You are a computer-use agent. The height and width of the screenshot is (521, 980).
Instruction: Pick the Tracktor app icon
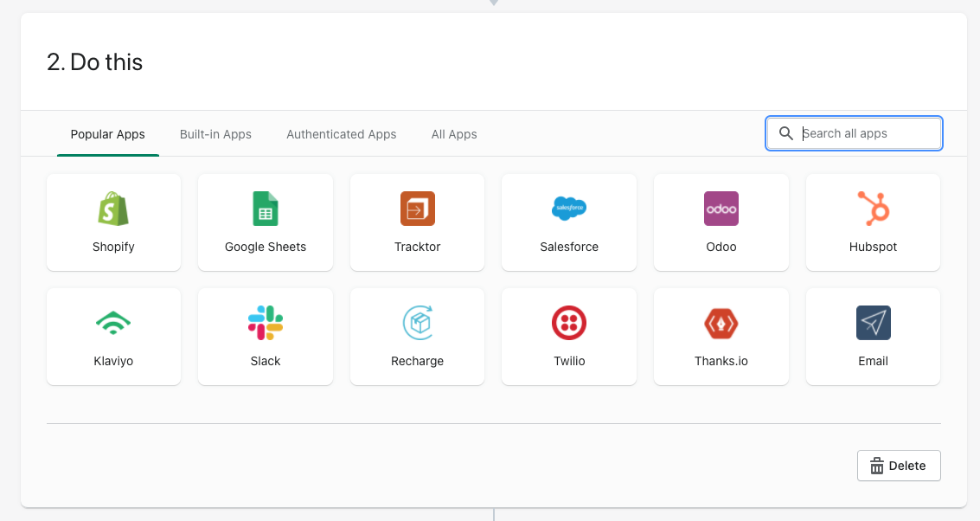(x=418, y=209)
